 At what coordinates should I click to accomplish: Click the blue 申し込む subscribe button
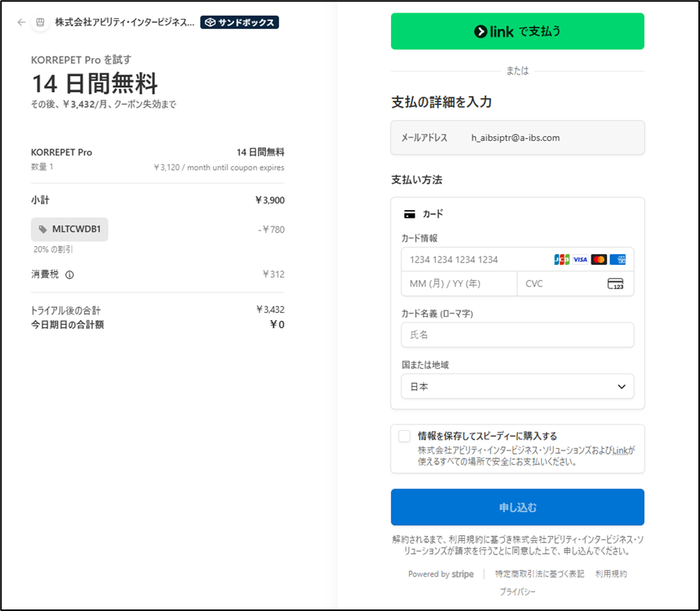coord(517,507)
